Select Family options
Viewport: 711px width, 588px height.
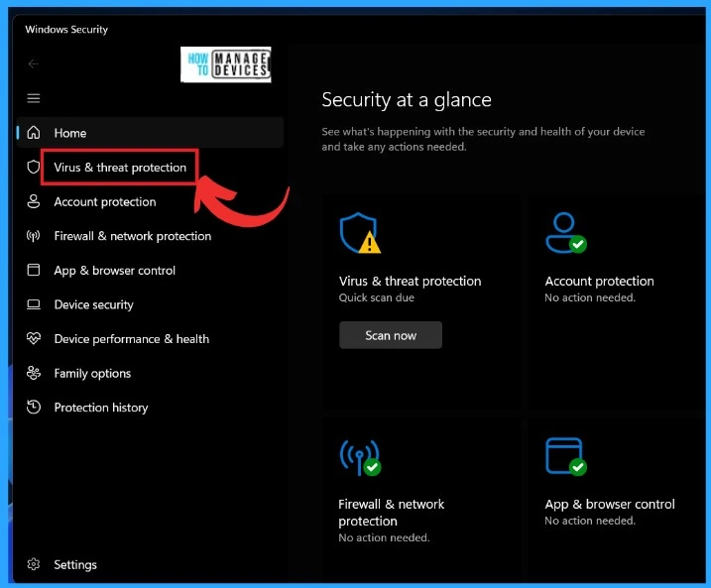pos(92,374)
